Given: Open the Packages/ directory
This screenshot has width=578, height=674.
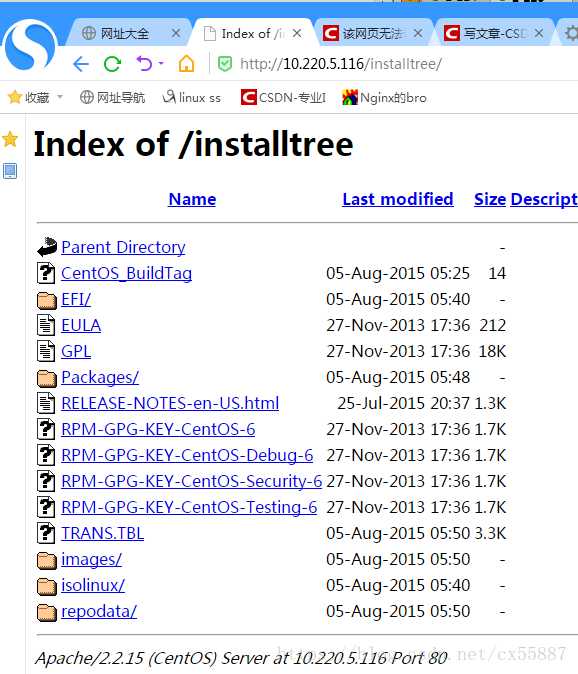Looking at the screenshot, I should (x=100, y=377).
